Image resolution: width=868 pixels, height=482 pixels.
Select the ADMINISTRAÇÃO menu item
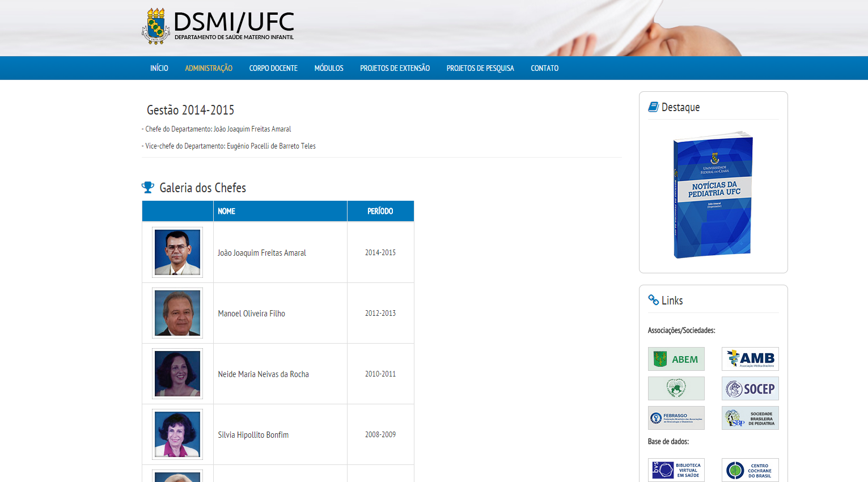tap(209, 68)
